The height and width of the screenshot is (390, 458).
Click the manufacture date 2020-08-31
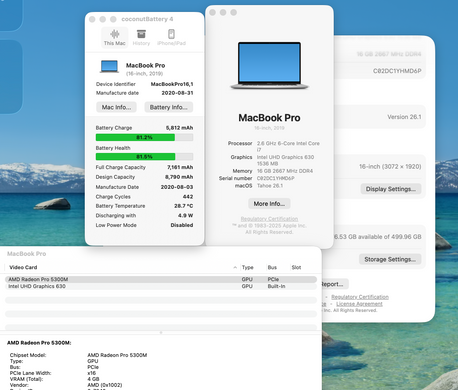(x=177, y=93)
